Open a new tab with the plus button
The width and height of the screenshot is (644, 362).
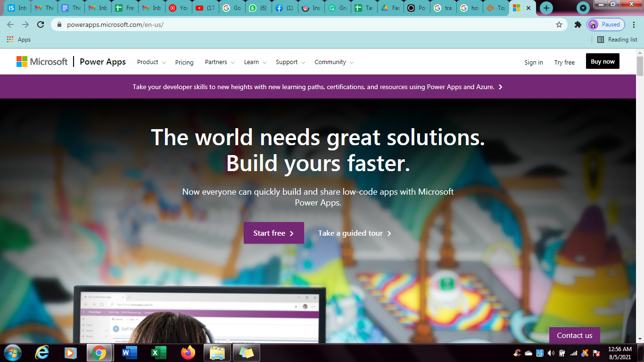(546, 8)
